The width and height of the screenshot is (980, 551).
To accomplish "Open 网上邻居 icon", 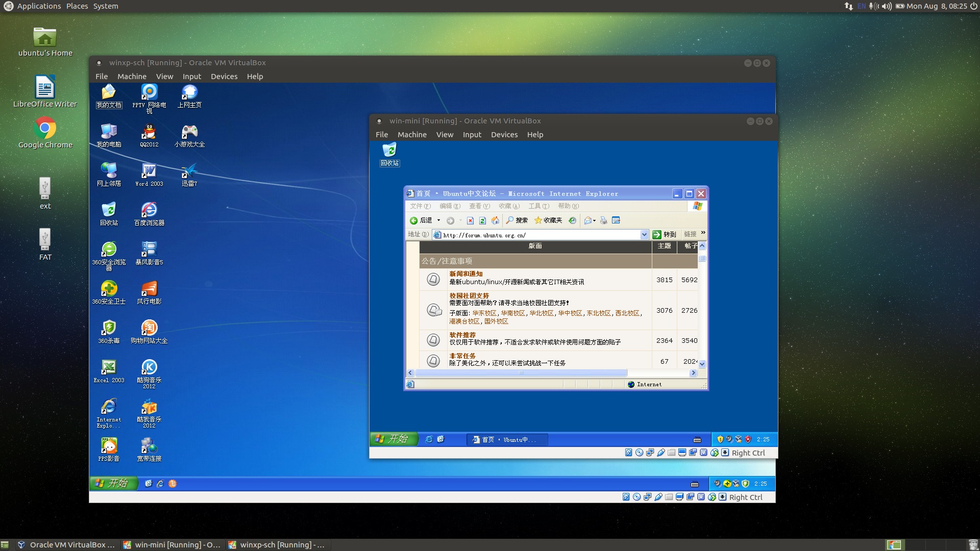I will 109,174.
